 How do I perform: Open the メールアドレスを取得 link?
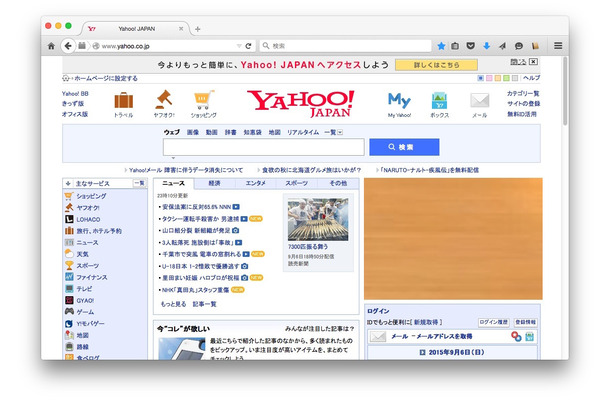click(x=444, y=336)
